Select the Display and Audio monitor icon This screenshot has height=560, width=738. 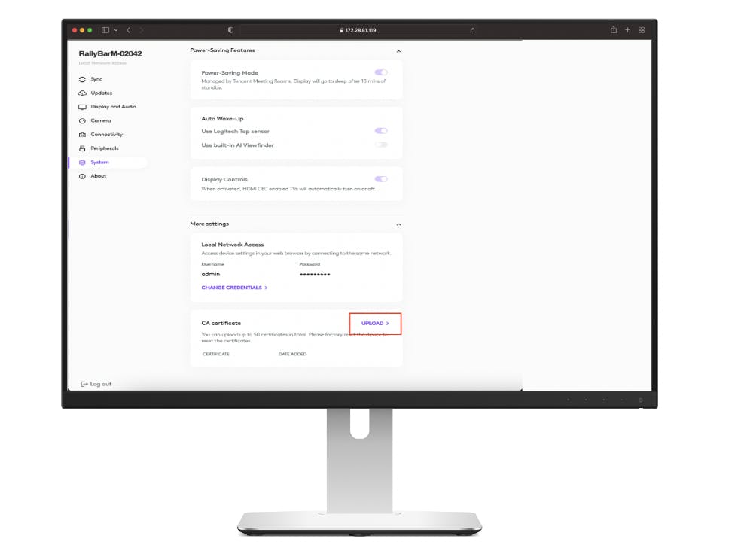point(82,108)
